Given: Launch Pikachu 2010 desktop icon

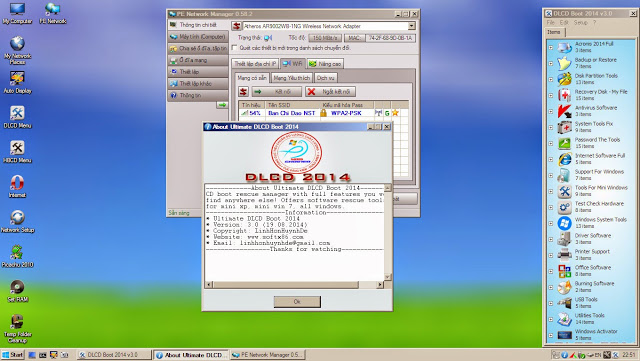Looking at the screenshot, I should click(x=17, y=256).
